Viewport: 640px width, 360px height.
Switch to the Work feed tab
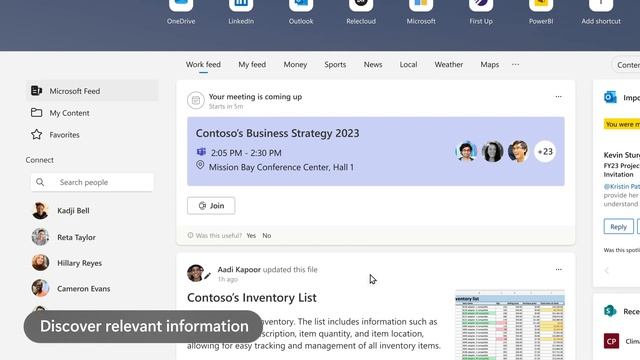(x=203, y=64)
